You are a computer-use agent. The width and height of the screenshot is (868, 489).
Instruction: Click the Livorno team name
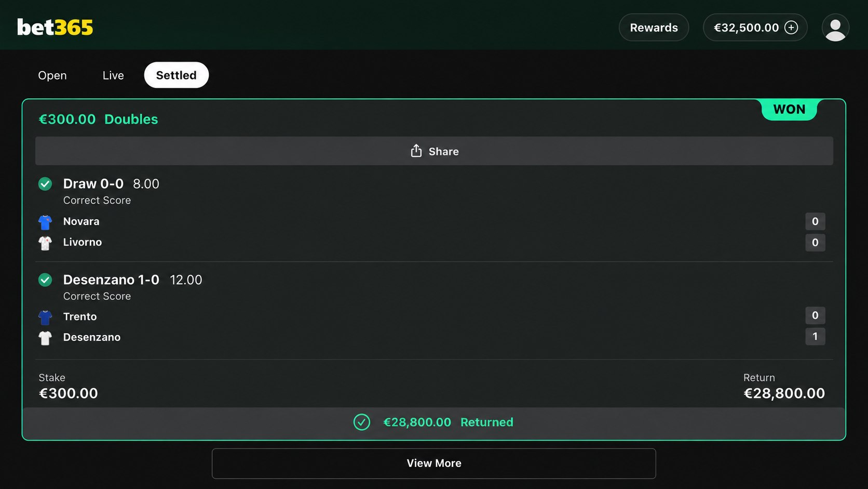click(x=83, y=242)
